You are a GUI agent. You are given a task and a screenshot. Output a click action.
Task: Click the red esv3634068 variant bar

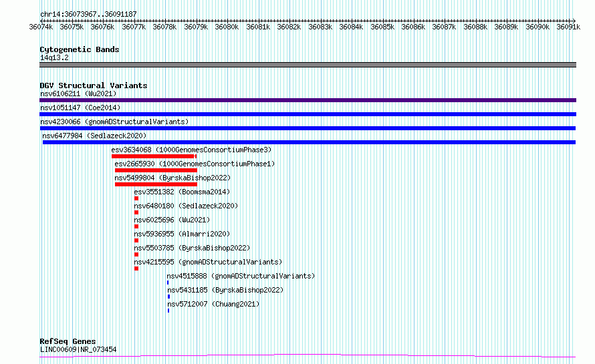pos(154,156)
